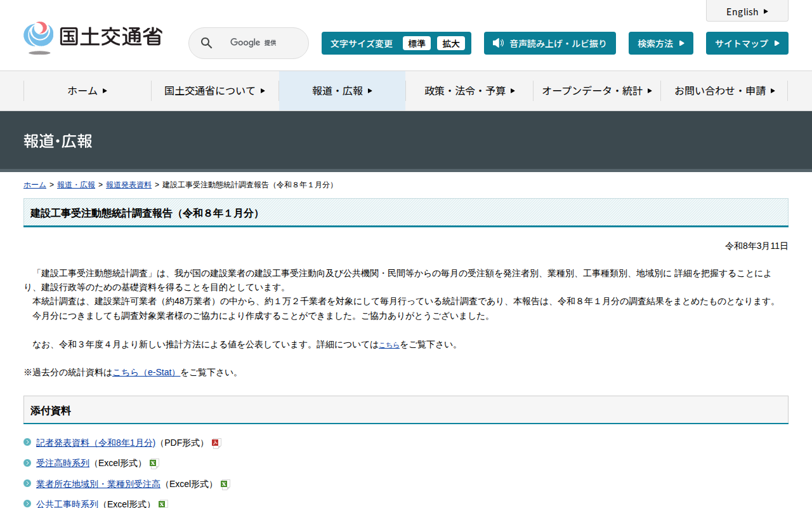Screen dimensions: 812x508
Task: Set text size to 標準
Action: tap(417, 43)
